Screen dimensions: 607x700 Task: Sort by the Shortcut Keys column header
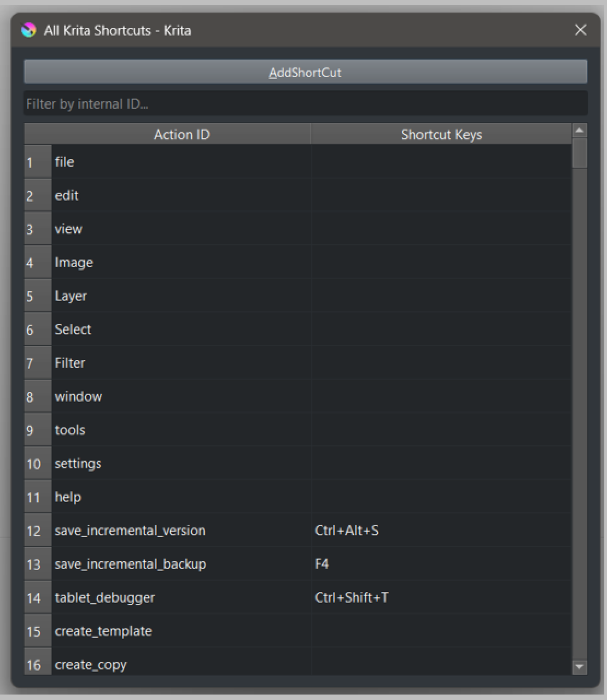[x=441, y=134]
